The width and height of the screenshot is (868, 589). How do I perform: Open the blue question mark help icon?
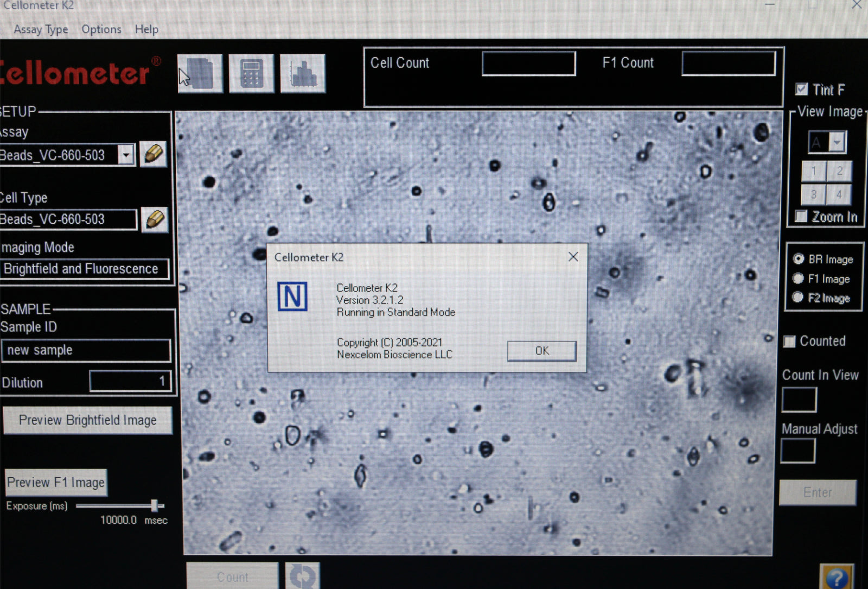(x=837, y=577)
